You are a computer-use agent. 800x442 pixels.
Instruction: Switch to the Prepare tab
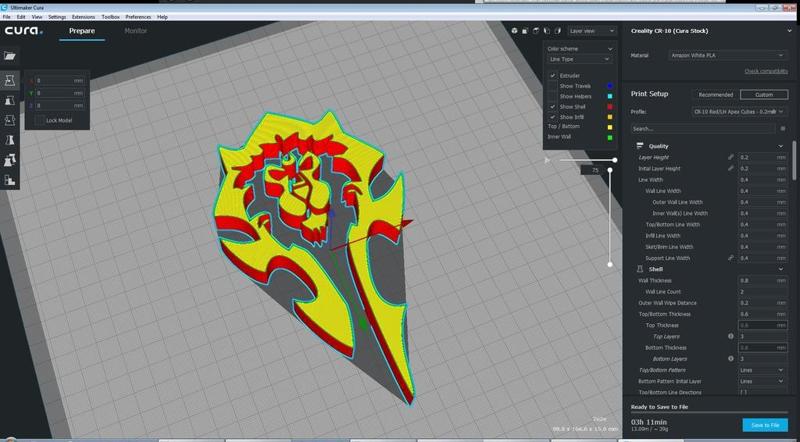82,31
